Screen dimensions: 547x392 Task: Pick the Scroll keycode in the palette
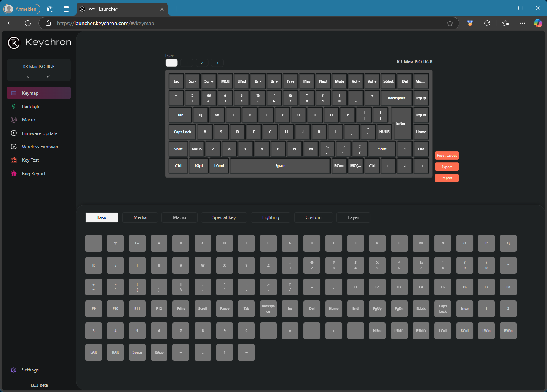[x=203, y=309]
